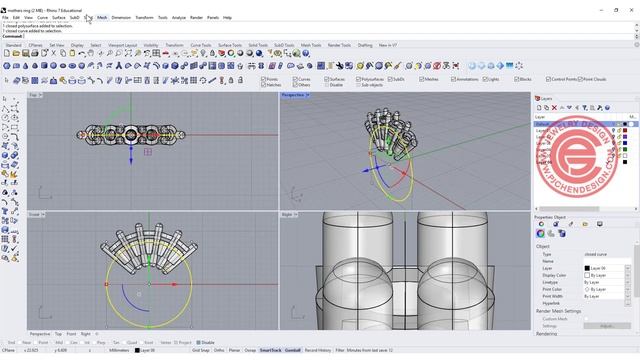Click the Open file folder icon
Image resolution: width=640 pixels, height=360 pixels.
click(16, 53)
